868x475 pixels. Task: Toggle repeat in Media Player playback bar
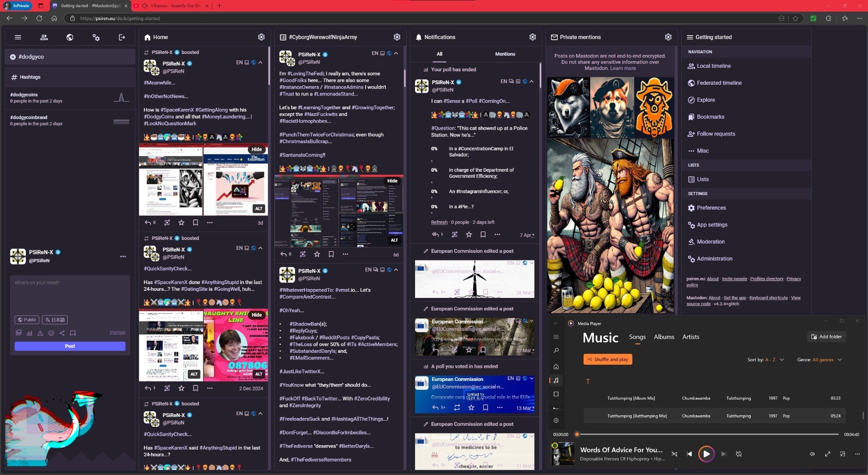click(739, 454)
